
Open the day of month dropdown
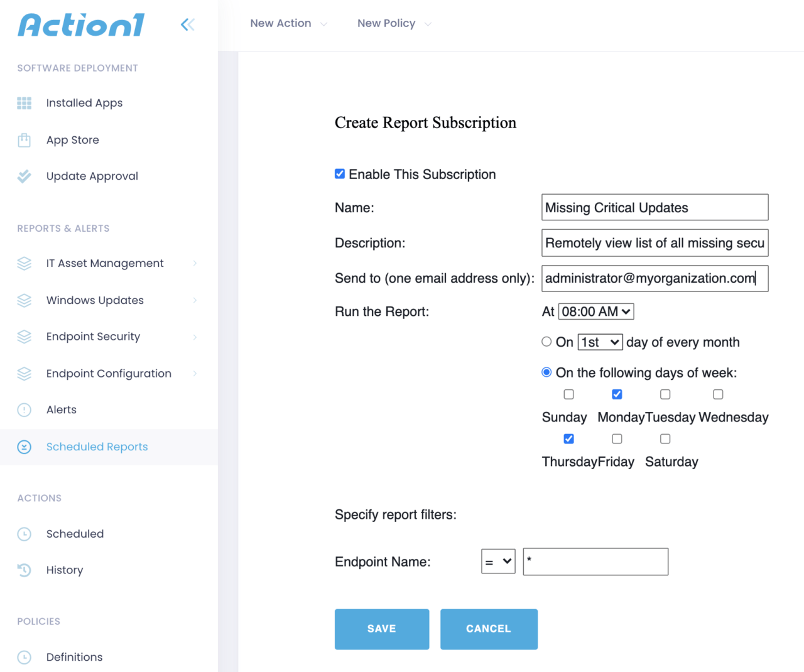point(599,342)
